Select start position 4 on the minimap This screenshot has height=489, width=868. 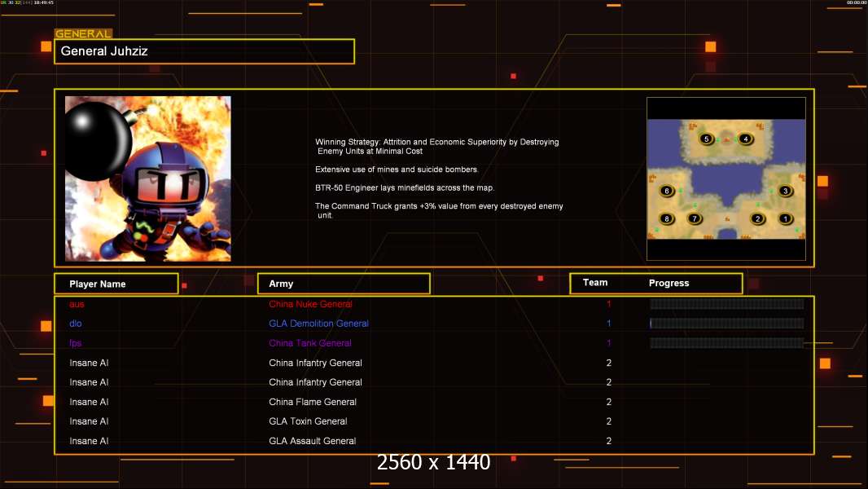pos(746,139)
